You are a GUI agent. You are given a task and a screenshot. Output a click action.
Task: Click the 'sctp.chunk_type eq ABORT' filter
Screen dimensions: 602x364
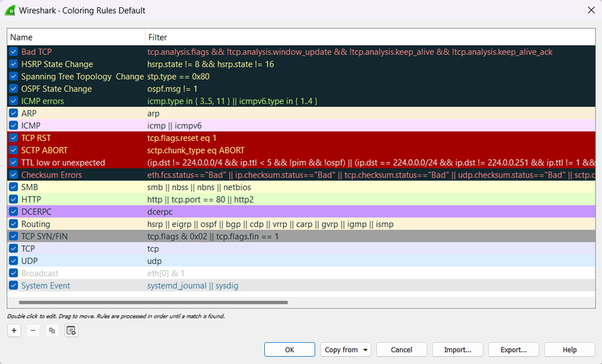click(x=196, y=150)
